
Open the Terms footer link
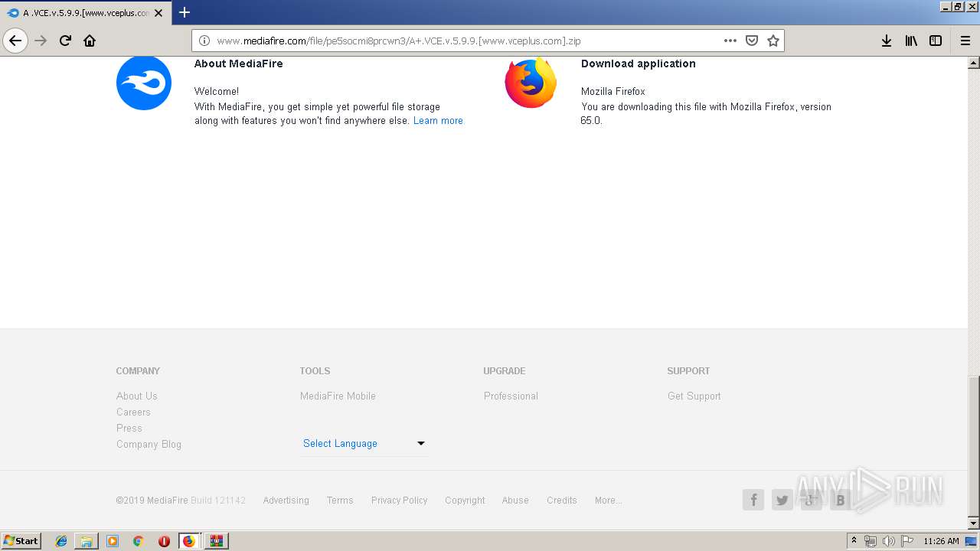[340, 500]
